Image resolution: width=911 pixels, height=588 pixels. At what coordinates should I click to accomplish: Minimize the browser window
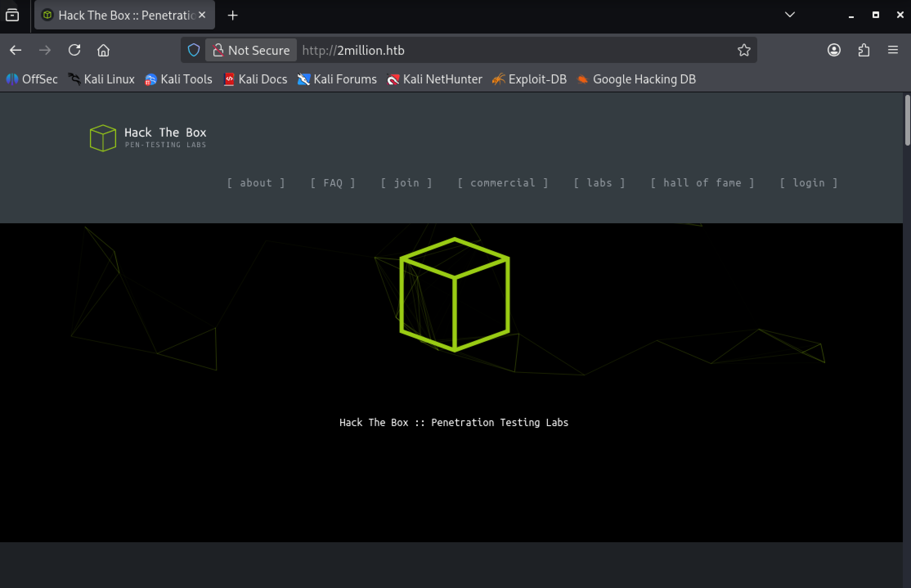[x=851, y=15]
